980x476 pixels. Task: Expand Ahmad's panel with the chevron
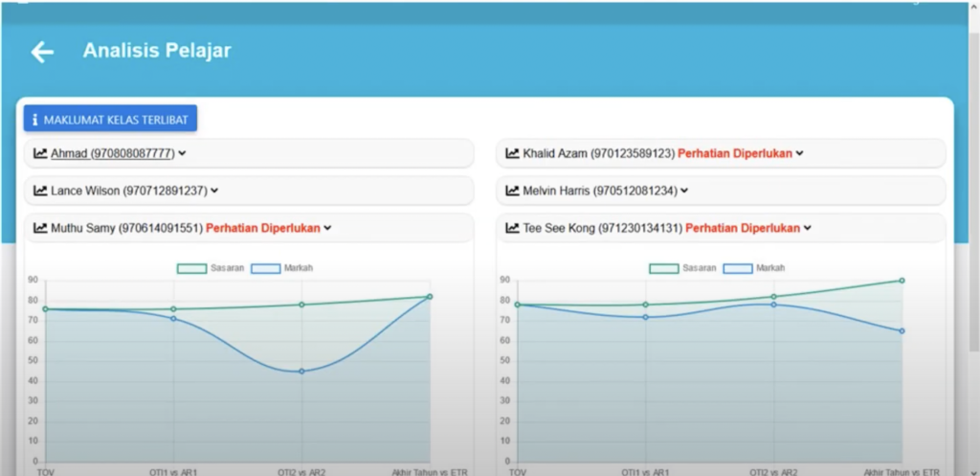pos(182,153)
